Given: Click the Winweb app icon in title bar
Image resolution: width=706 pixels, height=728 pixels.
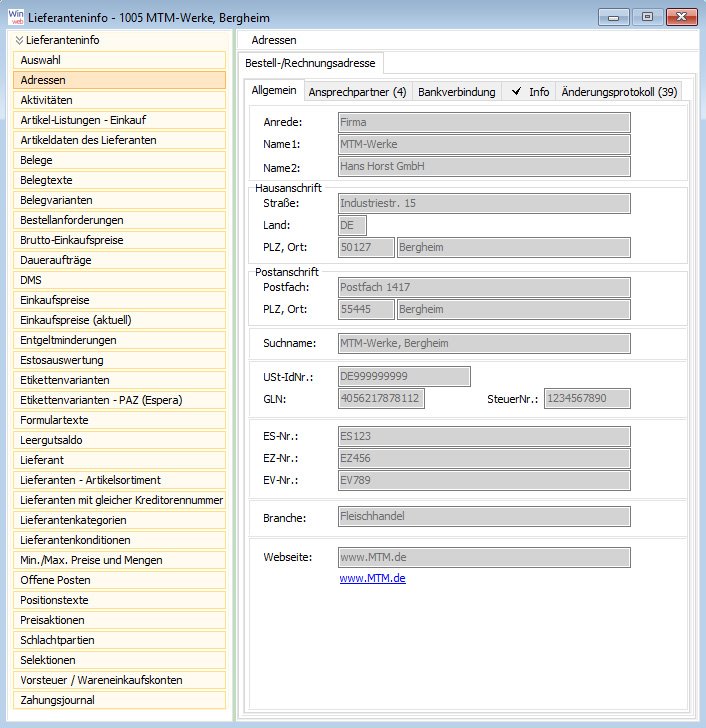Looking at the screenshot, I should [x=17, y=16].
